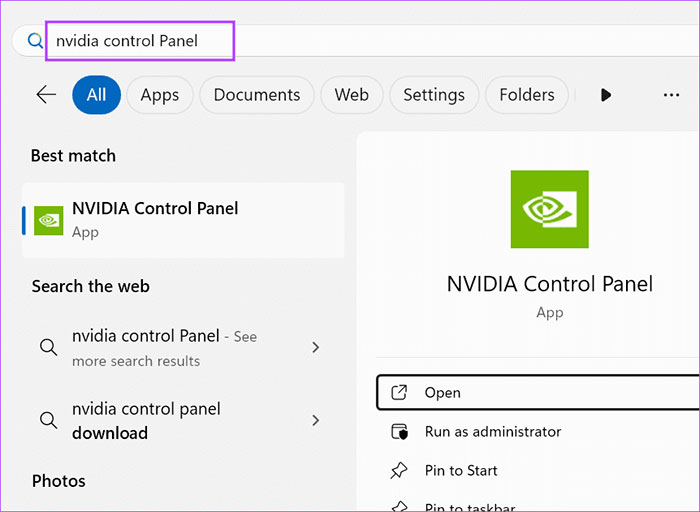Screen dimensions: 700x512
Task: Expand the 'nvidia control panel download' chevron
Action: (x=316, y=421)
